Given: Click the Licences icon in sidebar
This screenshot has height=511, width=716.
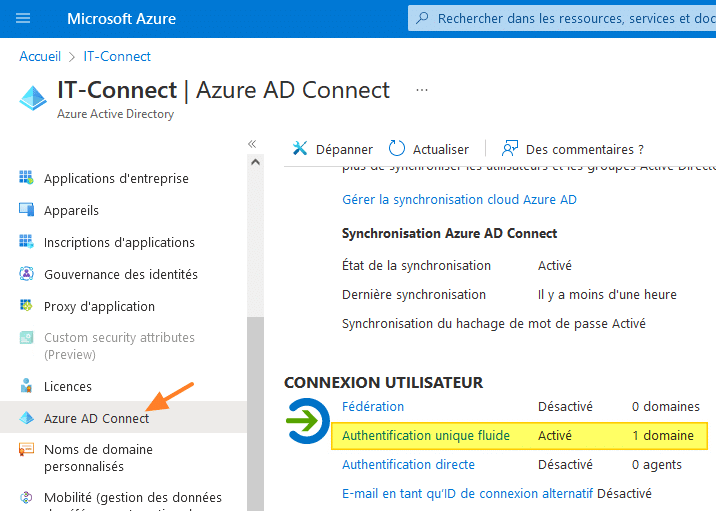Looking at the screenshot, I should tap(26, 386).
